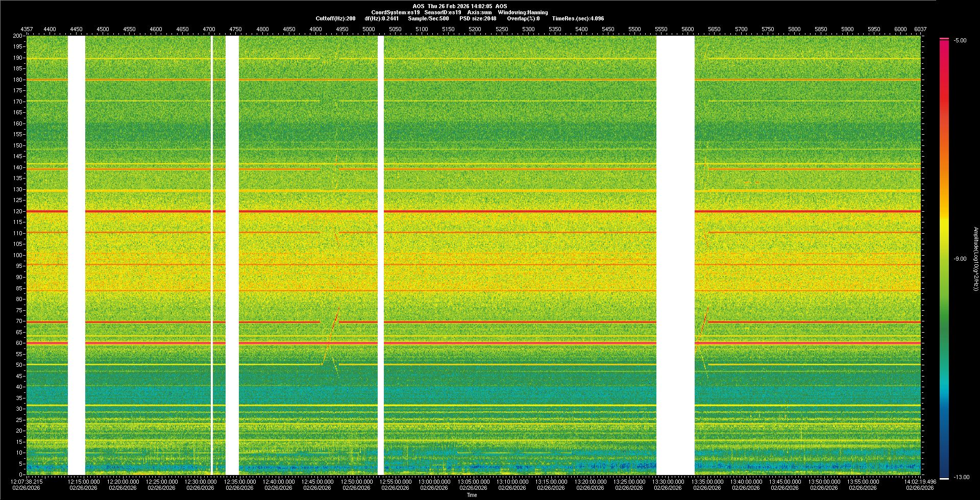980x500 pixels.
Task: Click the 12:07:38.215 start time label
Action: tap(27, 481)
